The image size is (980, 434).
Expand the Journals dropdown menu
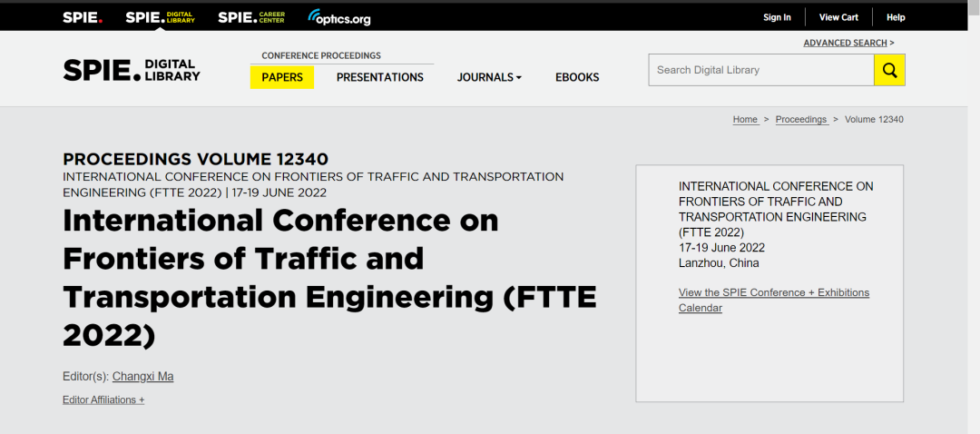tap(489, 77)
